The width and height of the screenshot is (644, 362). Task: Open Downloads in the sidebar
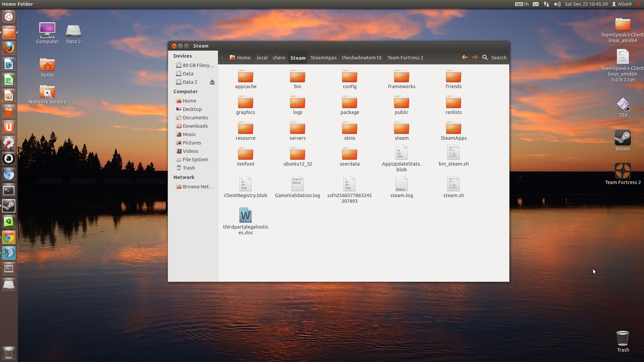195,126
